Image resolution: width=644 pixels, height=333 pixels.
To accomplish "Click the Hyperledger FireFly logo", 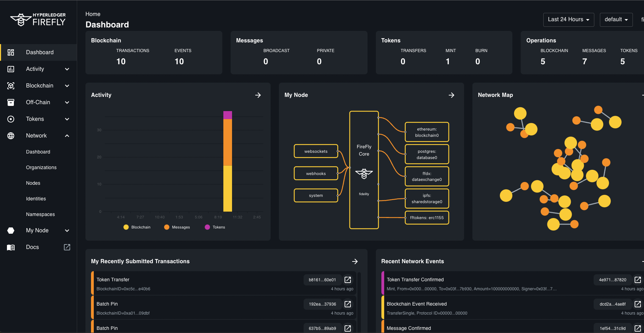I will [x=38, y=20].
